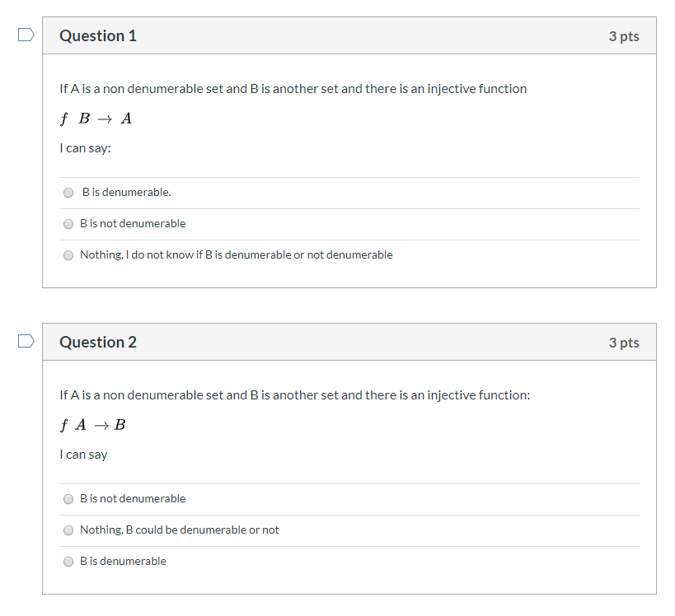Select 'B is not denumerable' in Question 2

(x=68, y=498)
